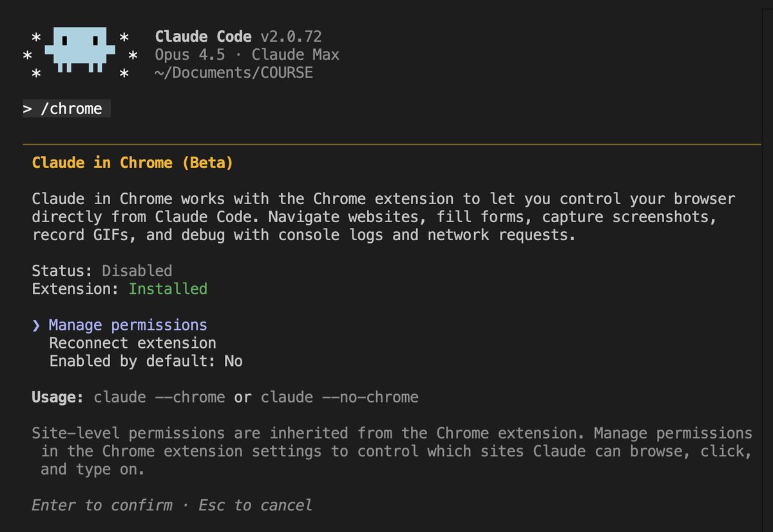Click the selection chevron beside Manage permissions
The height and width of the screenshot is (532, 773).
coord(36,325)
